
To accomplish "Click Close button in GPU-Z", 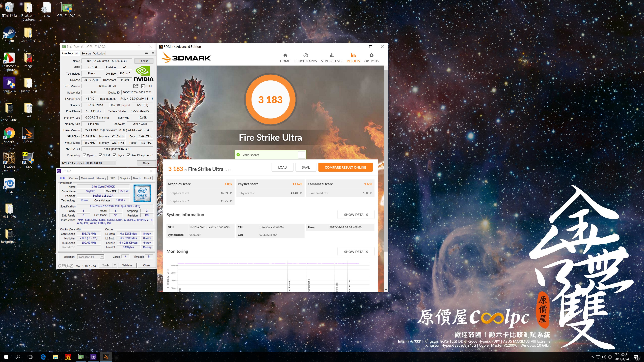I will (x=146, y=163).
